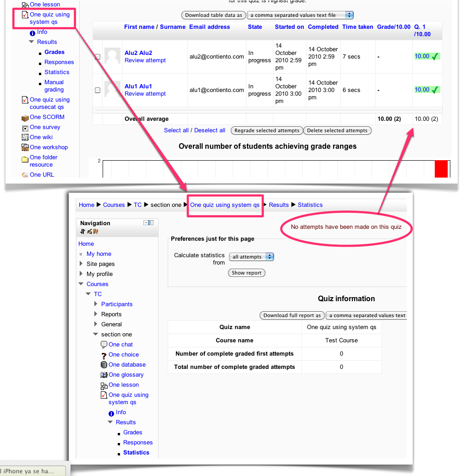This screenshot has width=465, height=476.
Task: Click Results in the breadcrumb
Action: 279,205
